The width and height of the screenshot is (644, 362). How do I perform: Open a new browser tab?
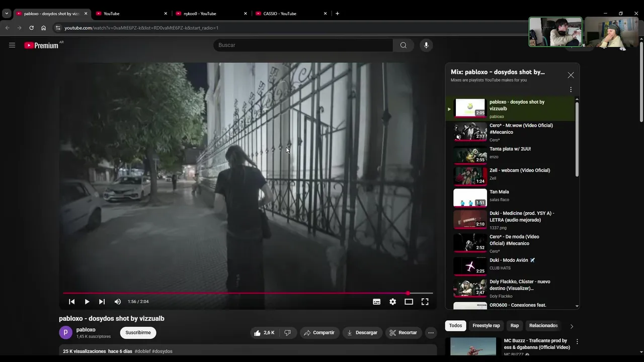pyautogui.click(x=337, y=14)
